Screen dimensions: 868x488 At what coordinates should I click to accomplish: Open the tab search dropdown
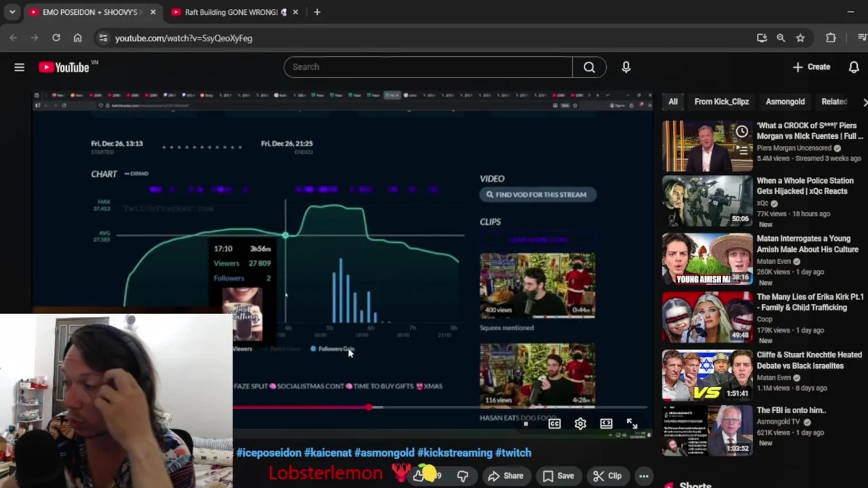(12, 12)
